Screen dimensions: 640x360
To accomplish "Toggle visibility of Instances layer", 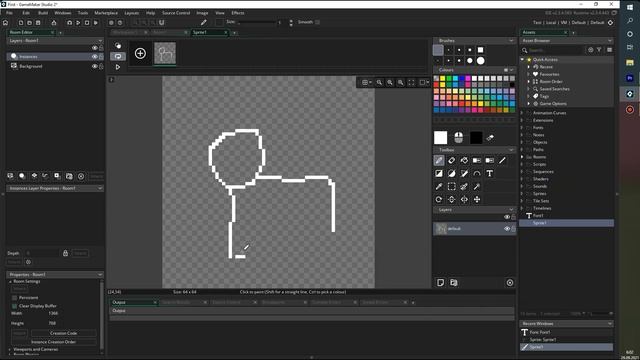I will tap(94, 57).
